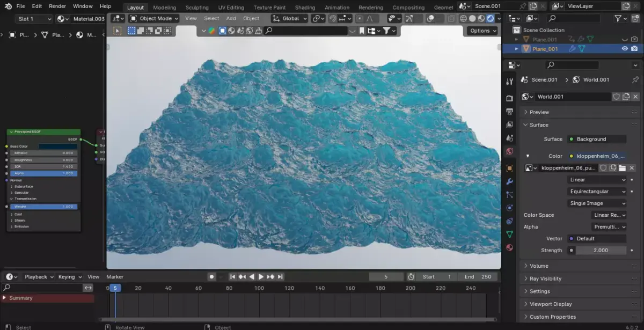Jump to the timeline start frame
Viewport: 644px width, 330px height.
(232, 277)
